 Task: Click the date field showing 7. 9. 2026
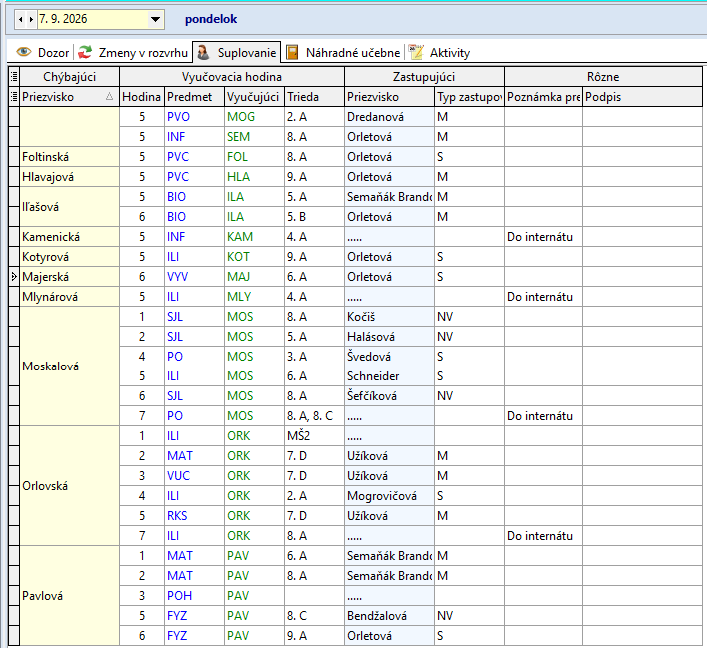pyautogui.click(x=92, y=19)
